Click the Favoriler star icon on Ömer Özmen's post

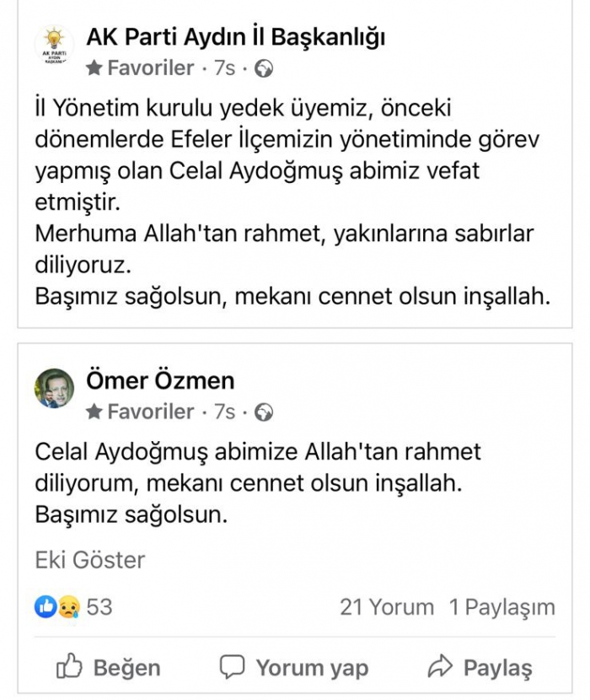(x=95, y=412)
